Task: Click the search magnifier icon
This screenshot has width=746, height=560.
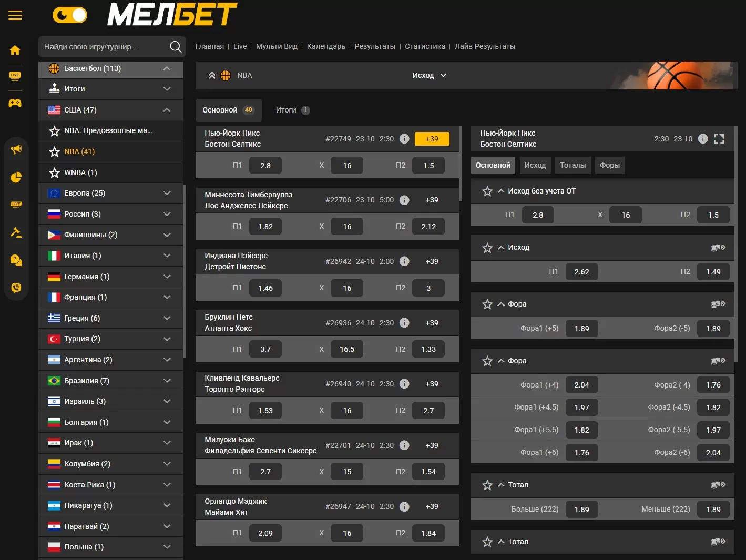Action: coord(176,47)
